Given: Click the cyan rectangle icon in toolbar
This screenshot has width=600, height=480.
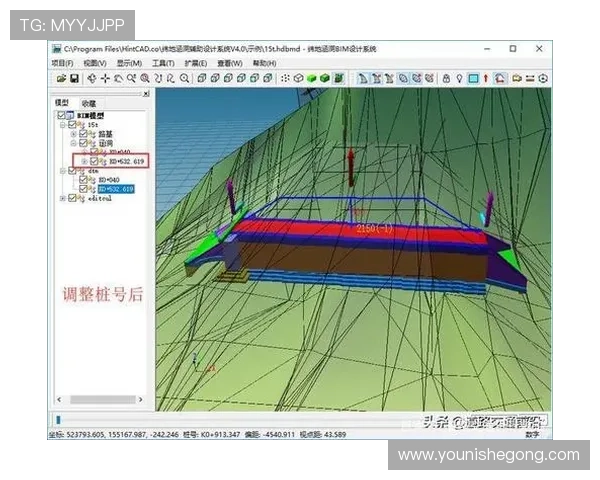Looking at the screenshot, I should coord(473,78).
